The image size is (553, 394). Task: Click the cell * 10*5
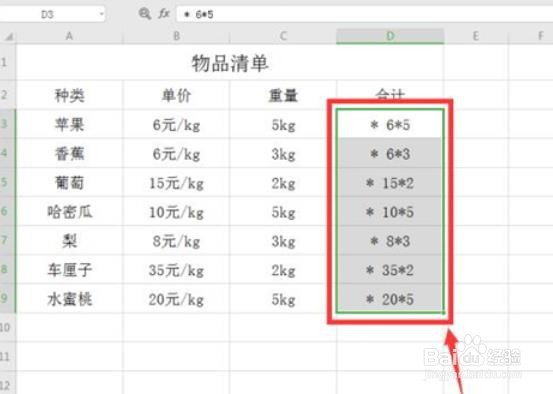[x=390, y=212]
